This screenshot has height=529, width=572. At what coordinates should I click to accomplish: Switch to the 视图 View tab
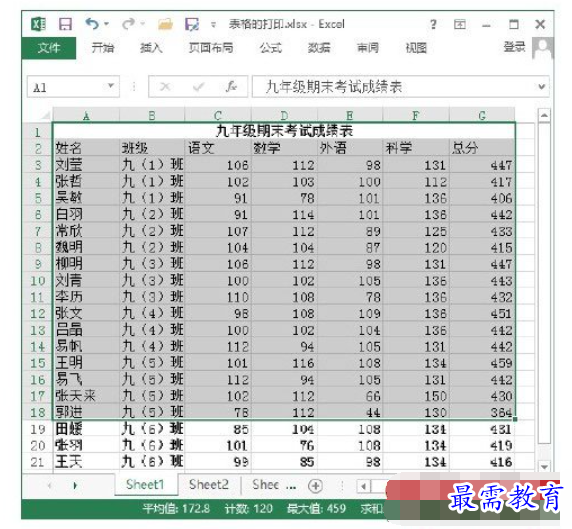coord(416,48)
